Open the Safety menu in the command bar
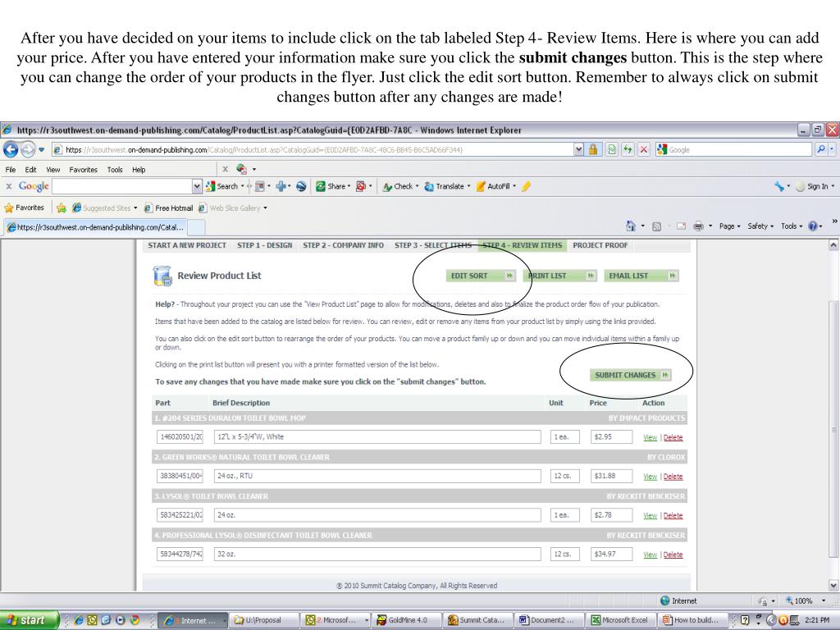This screenshot has width=840, height=630. [x=760, y=226]
